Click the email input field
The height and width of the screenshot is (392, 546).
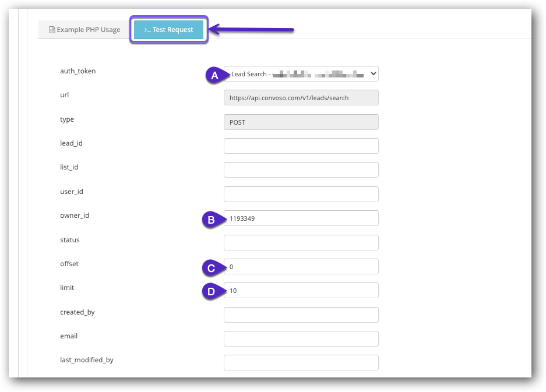click(301, 338)
